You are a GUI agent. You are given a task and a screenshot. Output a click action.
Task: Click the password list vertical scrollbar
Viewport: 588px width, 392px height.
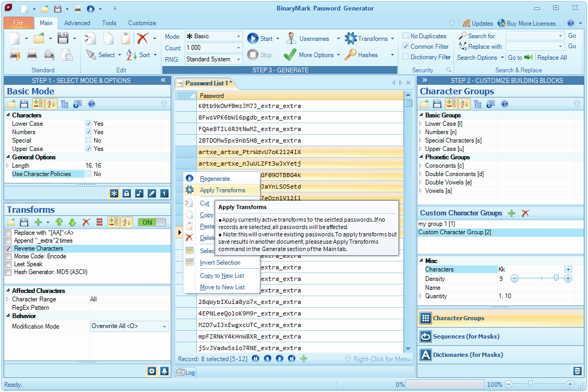tap(408, 222)
